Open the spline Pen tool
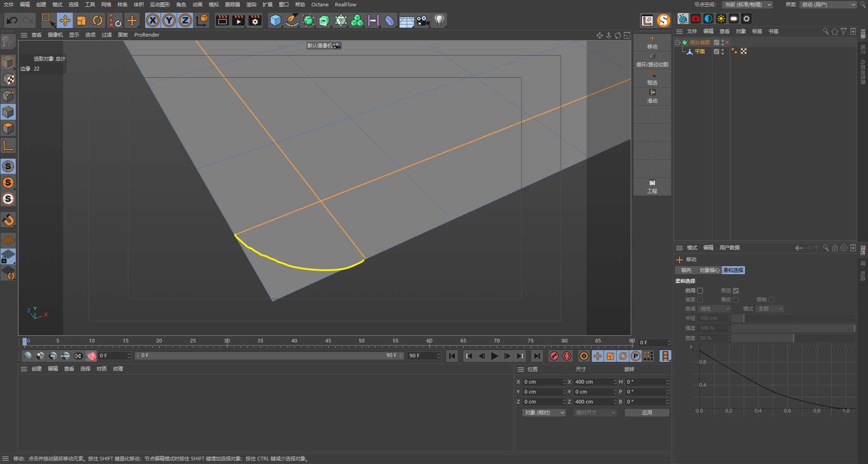This screenshot has width=868, height=464. click(x=292, y=20)
